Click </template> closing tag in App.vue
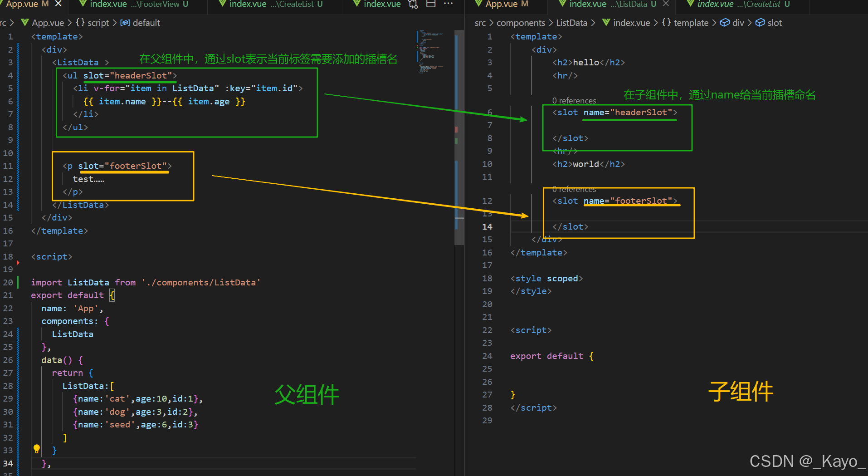The image size is (868, 476). 59,231
